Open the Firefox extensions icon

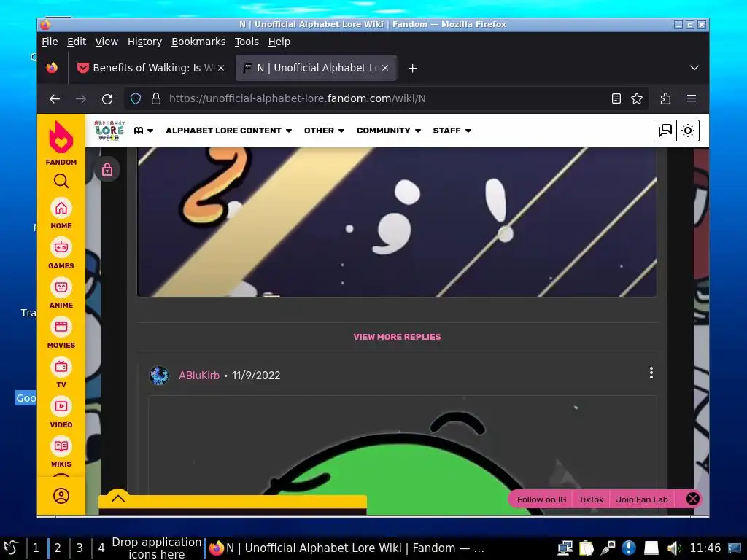(x=665, y=98)
